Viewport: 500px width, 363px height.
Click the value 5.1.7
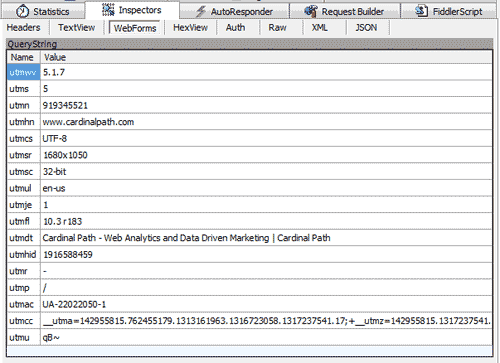54,72
